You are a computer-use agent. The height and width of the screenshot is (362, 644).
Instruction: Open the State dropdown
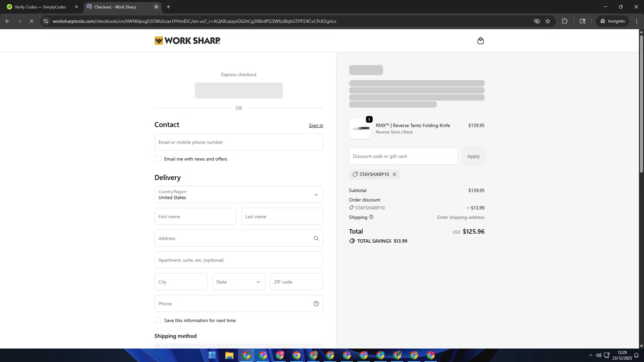pyautogui.click(x=239, y=282)
